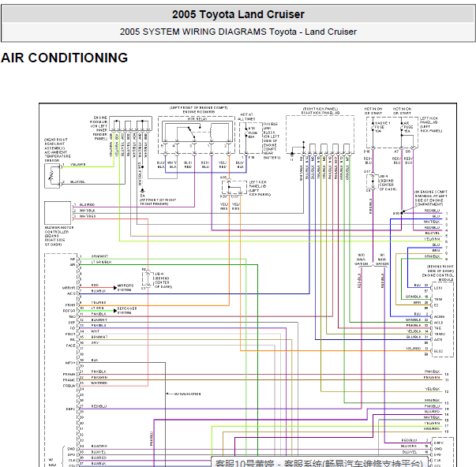Click the "ELS2" pin on the engine control module
Screen dimensions: 476x467
(438, 351)
